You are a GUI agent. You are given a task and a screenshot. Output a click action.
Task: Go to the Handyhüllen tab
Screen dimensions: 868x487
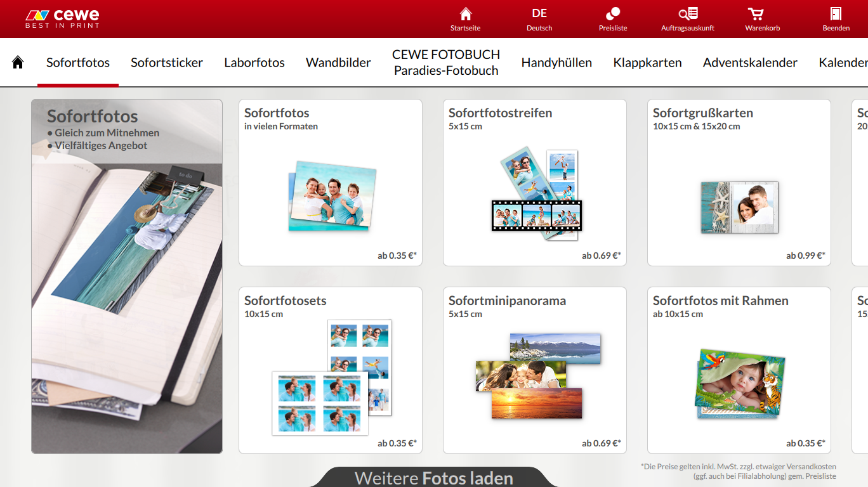tap(556, 62)
